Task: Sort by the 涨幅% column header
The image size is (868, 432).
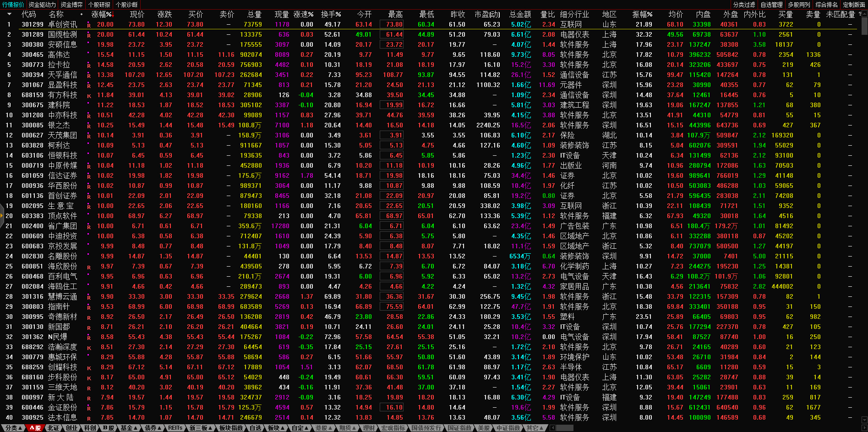Action: [x=101, y=14]
